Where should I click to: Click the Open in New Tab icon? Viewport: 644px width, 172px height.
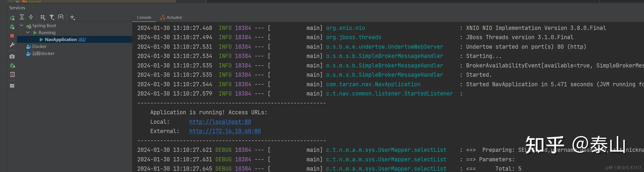pyautogui.click(x=61, y=17)
